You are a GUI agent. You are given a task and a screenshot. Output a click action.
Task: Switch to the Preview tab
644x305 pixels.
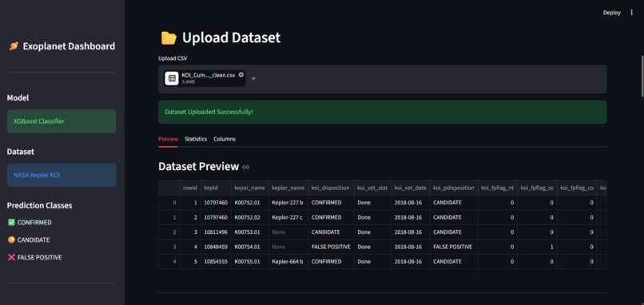click(168, 139)
